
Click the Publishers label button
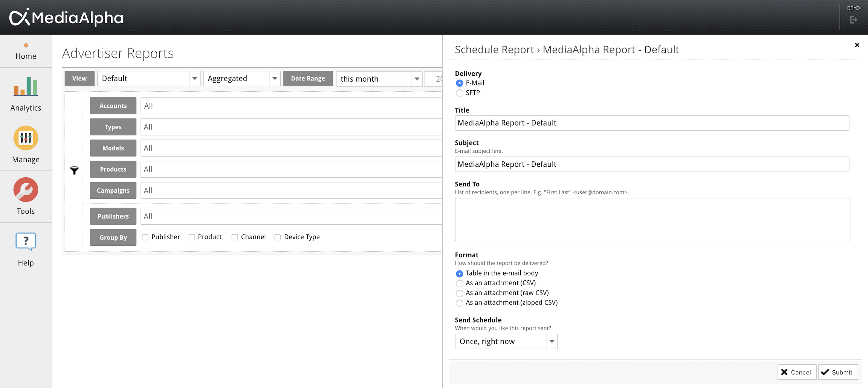(x=113, y=216)
